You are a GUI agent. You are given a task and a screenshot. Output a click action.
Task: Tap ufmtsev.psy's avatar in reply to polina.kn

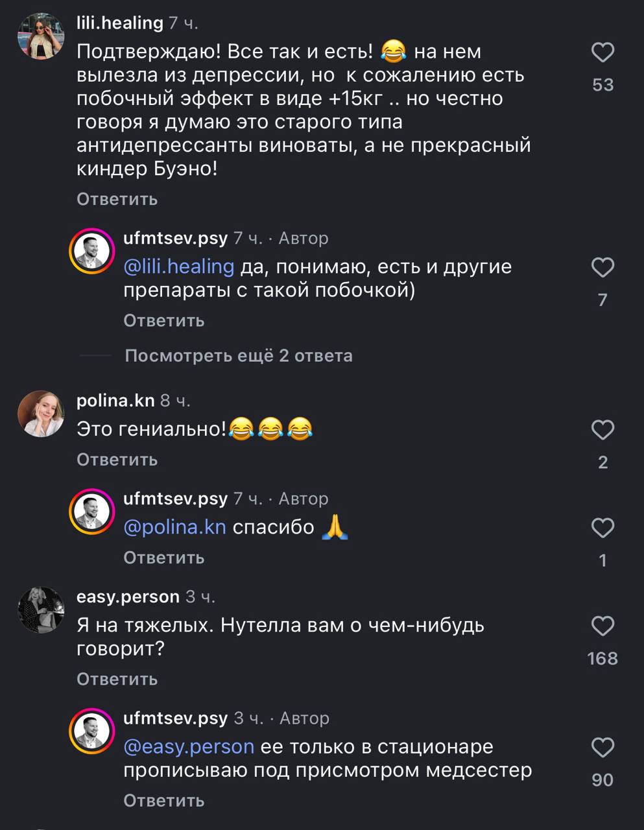click(x=92, y=512)
